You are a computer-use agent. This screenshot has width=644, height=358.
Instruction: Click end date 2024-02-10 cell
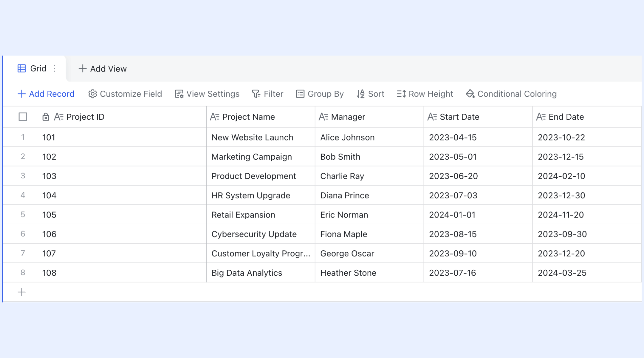[x=587, y=176]
